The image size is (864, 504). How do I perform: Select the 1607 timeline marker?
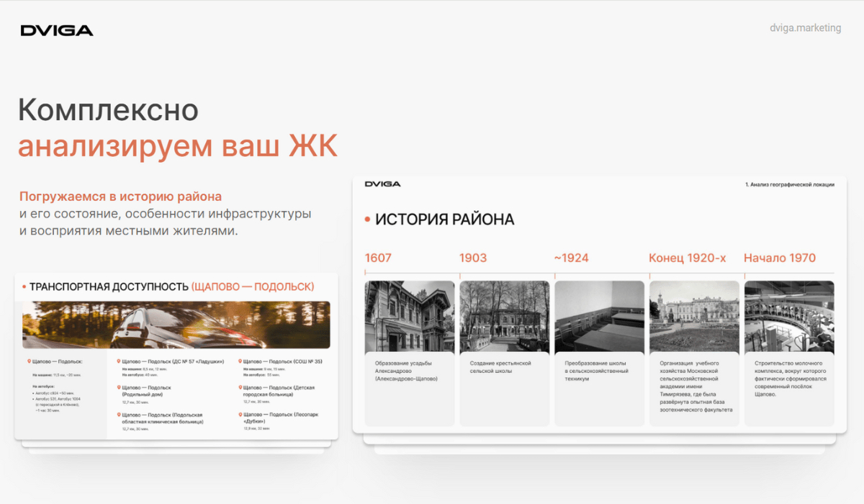(378, 258)
